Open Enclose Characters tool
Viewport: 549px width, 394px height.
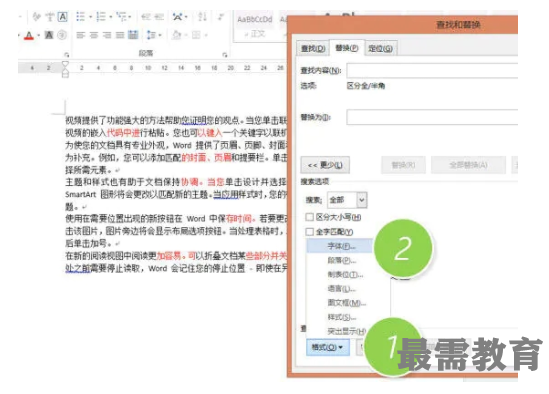coord(62,35)
